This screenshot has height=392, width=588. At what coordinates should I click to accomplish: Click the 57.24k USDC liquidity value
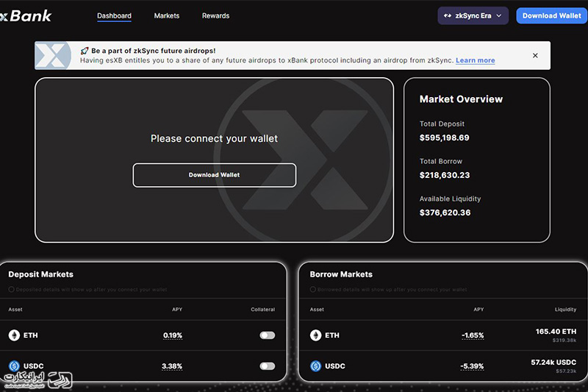coord(553,363)
